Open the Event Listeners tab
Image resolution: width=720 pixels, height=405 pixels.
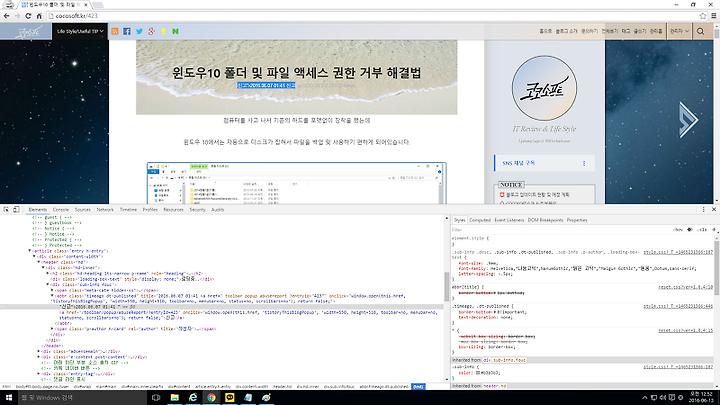(509, 220)
